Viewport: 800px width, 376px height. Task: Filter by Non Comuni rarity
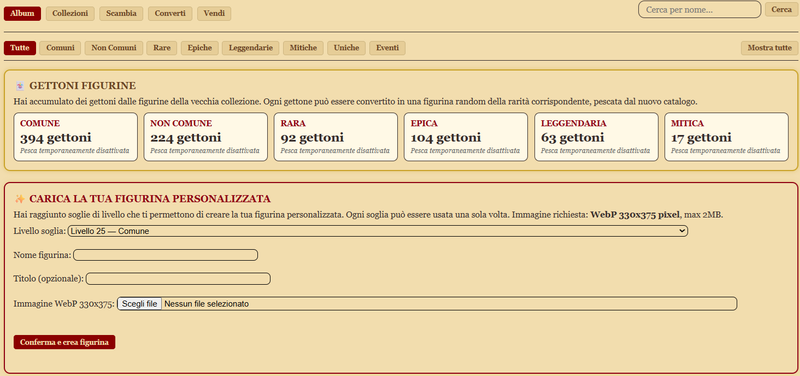pos(114,48)
